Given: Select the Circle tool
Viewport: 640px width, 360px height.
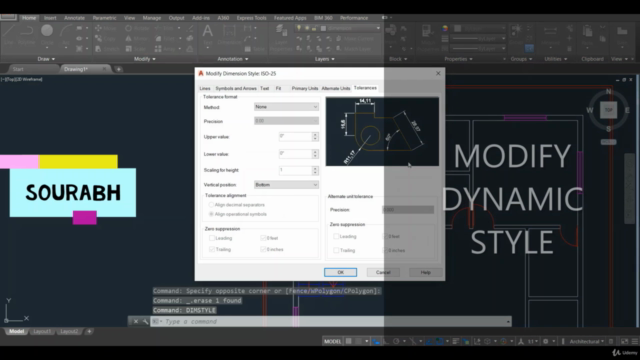Looking at the screenshot, I should tap(47, 33).
